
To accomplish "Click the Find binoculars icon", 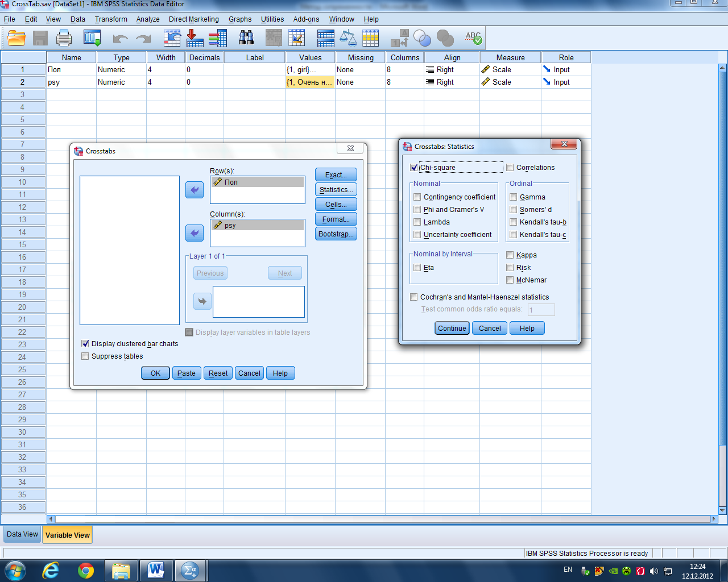I will [246, 38].
